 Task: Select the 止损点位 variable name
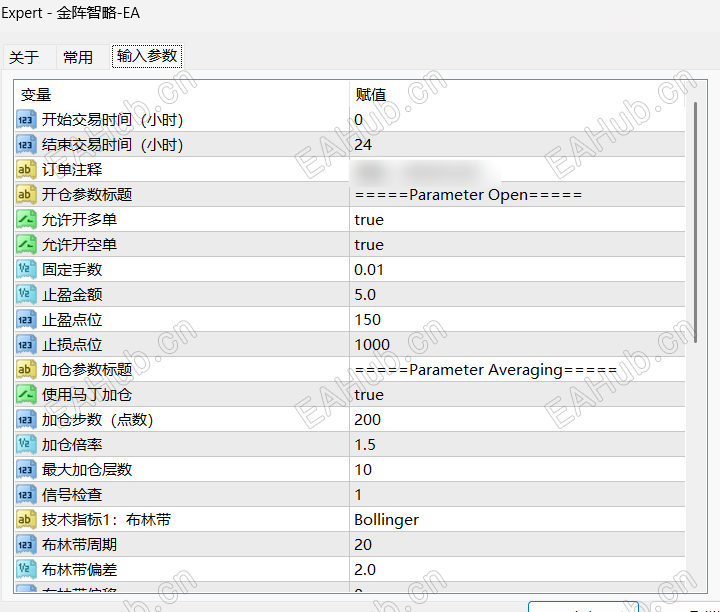72,345
